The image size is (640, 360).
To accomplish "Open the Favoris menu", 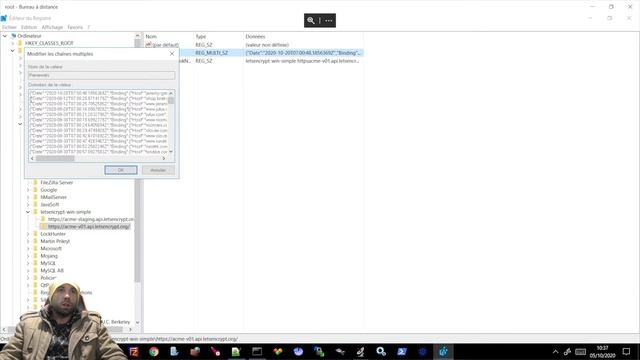I will 75,27.
